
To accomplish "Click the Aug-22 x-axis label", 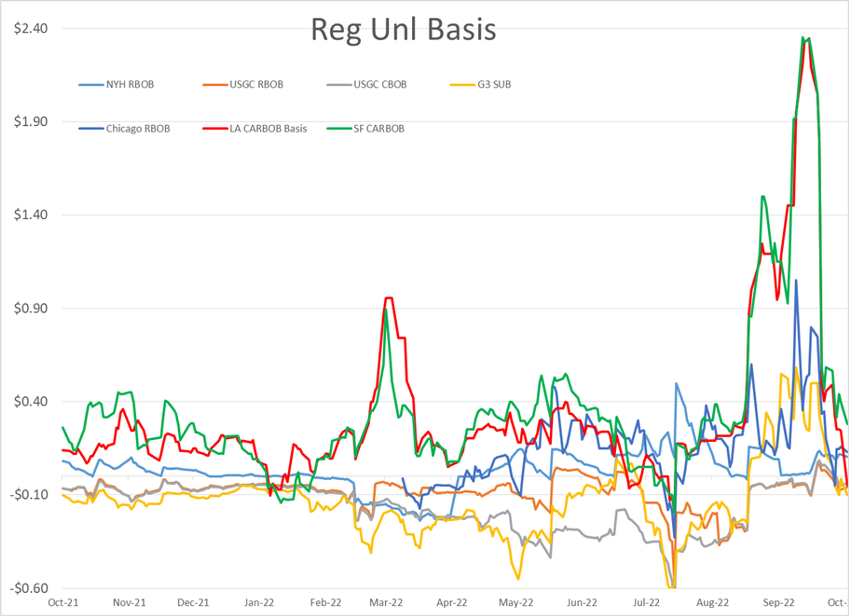I will [x=712, y=603].
